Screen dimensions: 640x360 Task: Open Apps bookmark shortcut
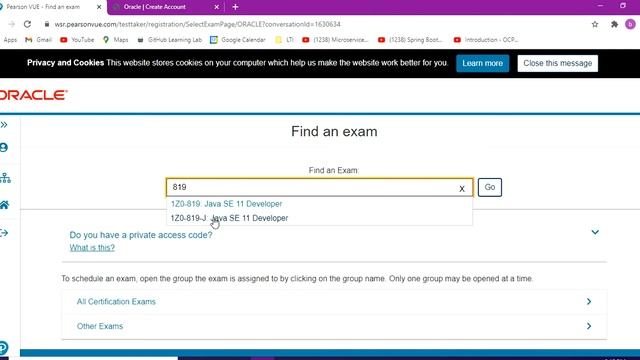10,40
